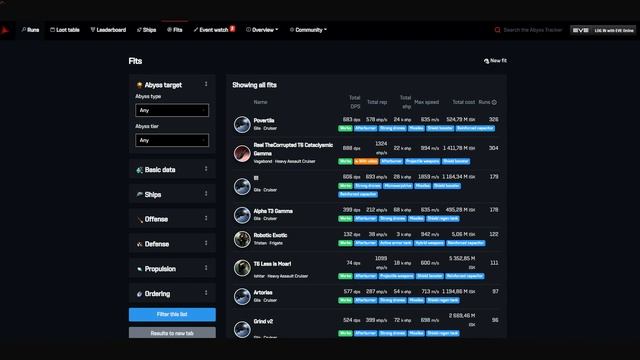The width and height of the screenshot is (640, 360).
Task: Open the Grind v2 fit
Action: click(263, 322)
